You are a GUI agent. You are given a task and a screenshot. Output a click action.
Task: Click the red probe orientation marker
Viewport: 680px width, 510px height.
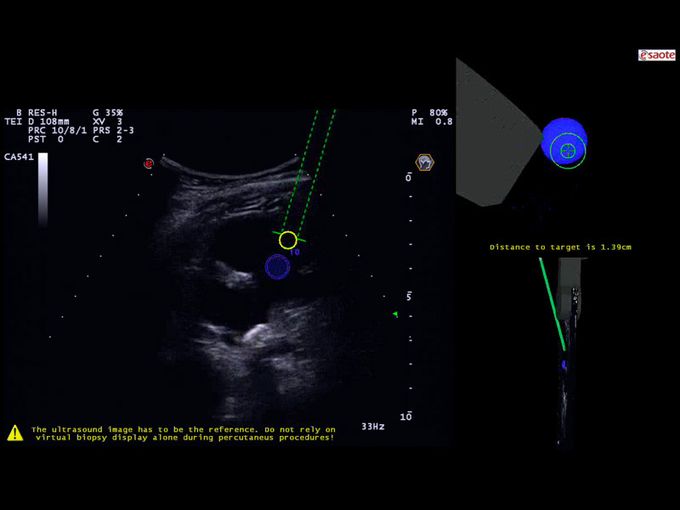coord(148,162)
